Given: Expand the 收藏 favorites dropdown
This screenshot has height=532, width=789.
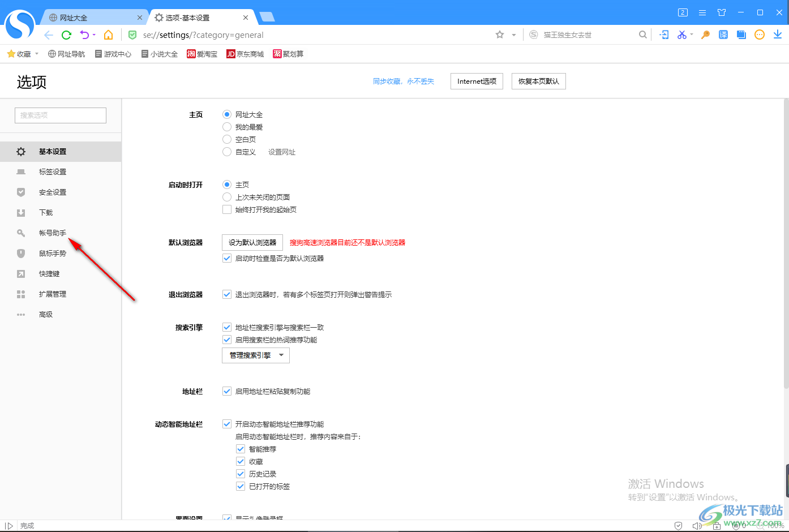Looking at the screenshot, I should coord(37,54).
